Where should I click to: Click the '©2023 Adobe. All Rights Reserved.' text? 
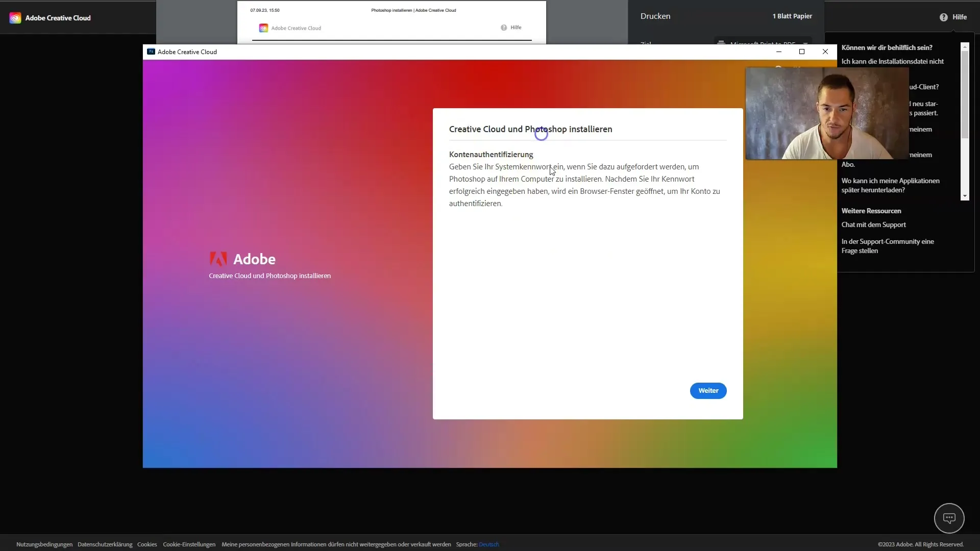coord(920,544)
